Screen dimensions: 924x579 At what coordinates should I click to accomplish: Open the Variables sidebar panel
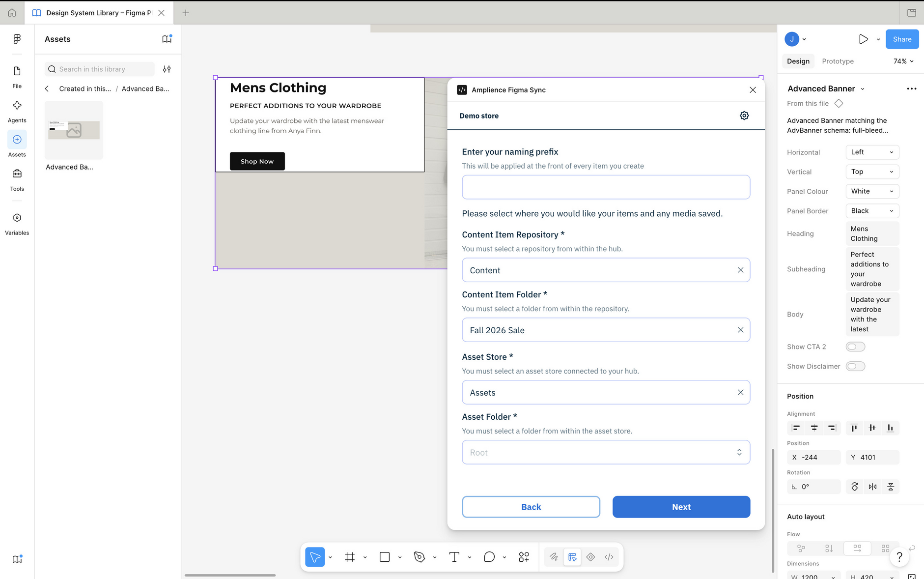[x=17, y=224]
